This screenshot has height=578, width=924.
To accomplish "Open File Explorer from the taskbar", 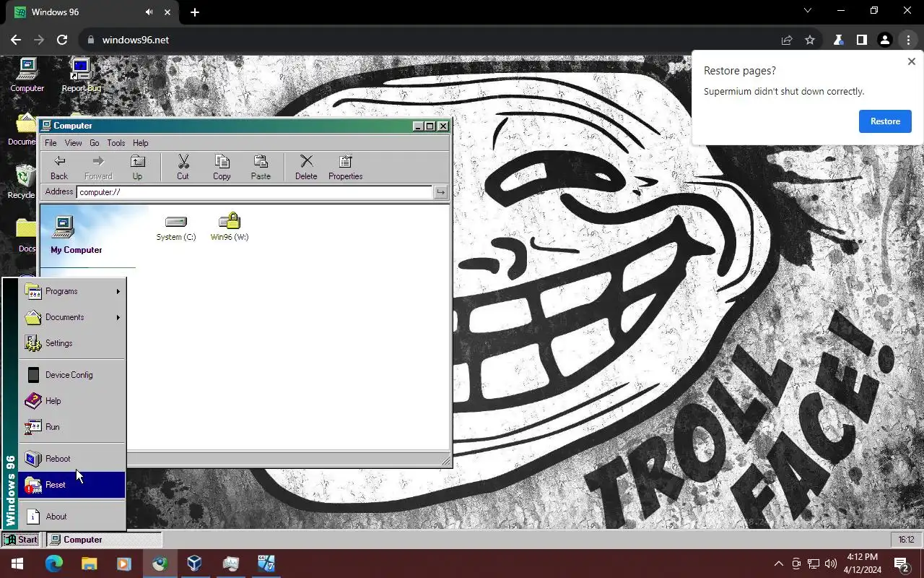I will (89, 564).
